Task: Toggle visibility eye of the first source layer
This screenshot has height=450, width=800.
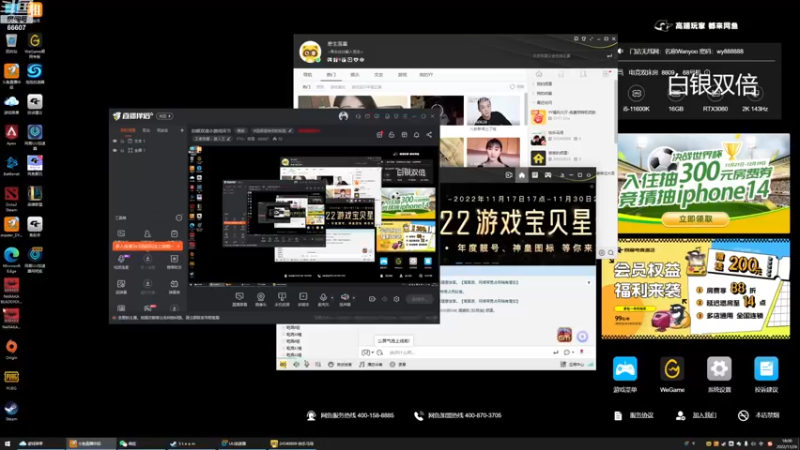Action: [115, 141]
